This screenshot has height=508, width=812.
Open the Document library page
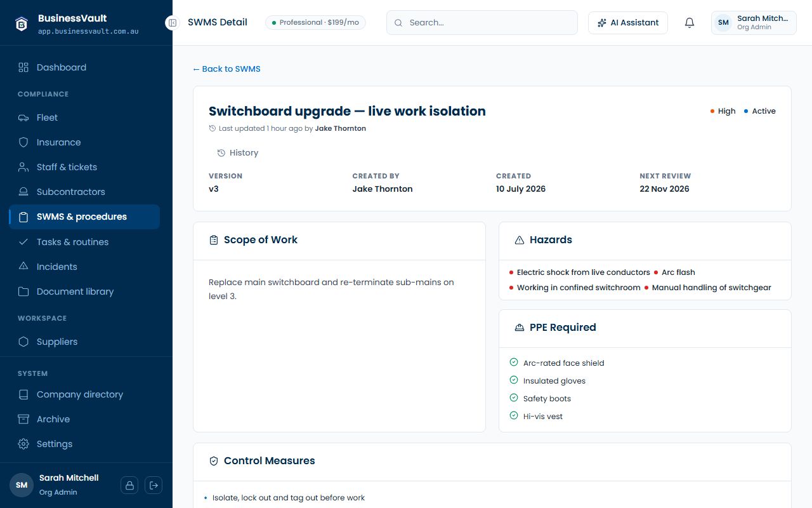pos(84,291)
